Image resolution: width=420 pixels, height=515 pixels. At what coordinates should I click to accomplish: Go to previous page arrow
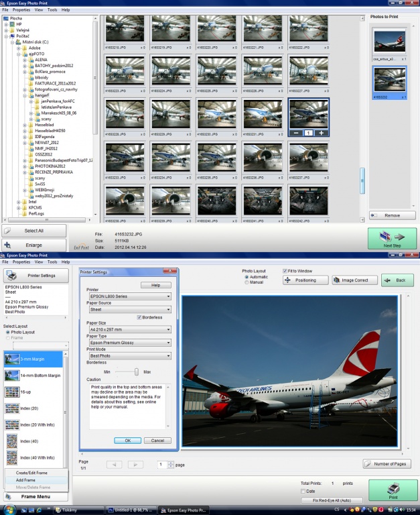(x=114, y=465)
